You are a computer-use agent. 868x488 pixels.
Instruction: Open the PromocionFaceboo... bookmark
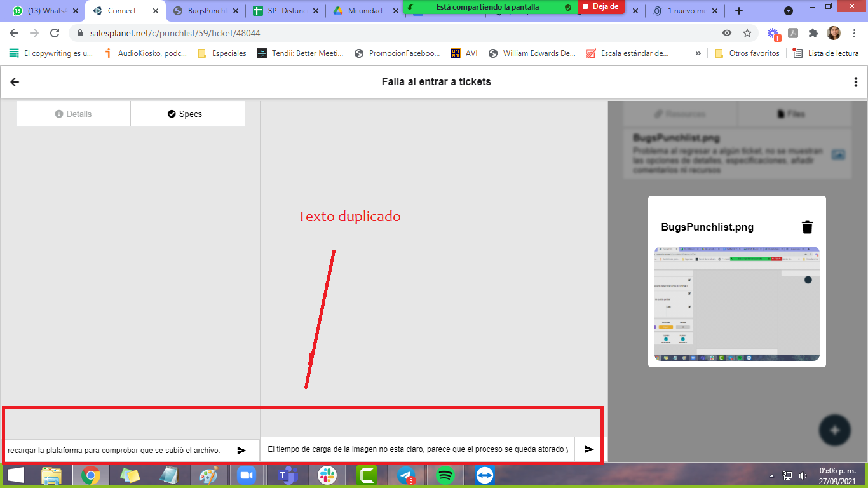[397, 53]
